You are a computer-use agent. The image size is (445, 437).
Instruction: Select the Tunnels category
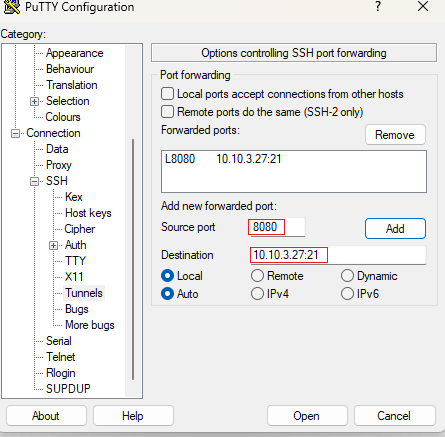84,293
